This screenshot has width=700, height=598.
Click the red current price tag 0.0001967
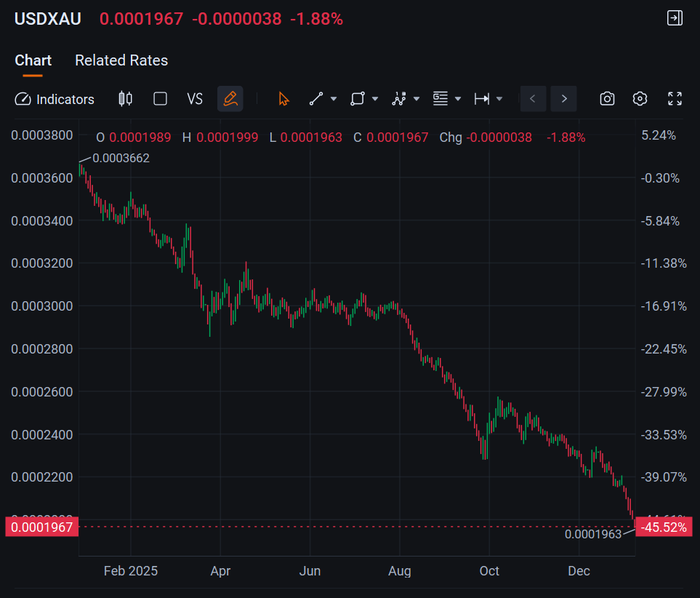pos(42,527)
